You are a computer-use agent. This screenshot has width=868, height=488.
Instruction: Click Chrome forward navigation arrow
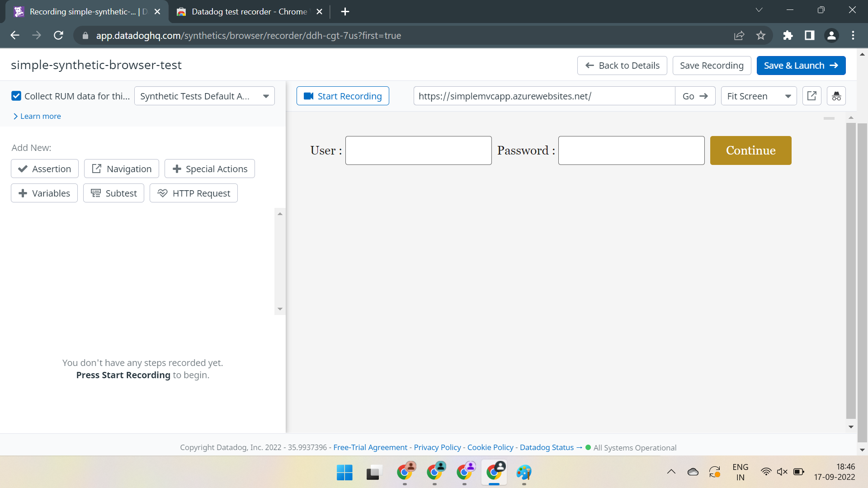[x=37, y=35]
